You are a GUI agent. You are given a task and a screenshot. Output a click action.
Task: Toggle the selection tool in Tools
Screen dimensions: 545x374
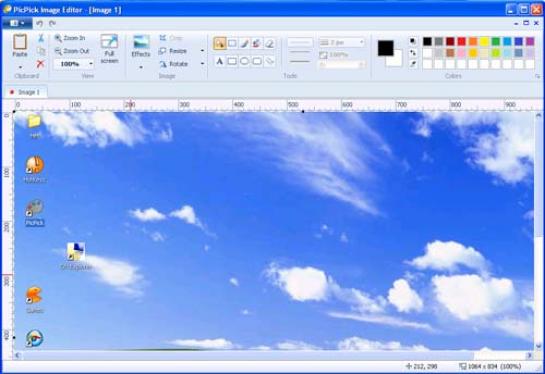coord(220,43)
